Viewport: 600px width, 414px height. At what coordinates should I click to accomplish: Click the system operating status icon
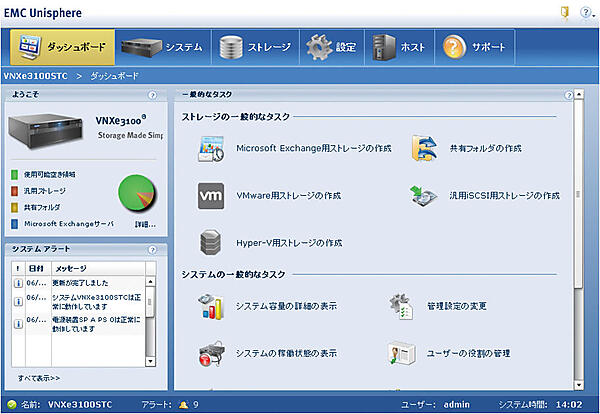210,353
